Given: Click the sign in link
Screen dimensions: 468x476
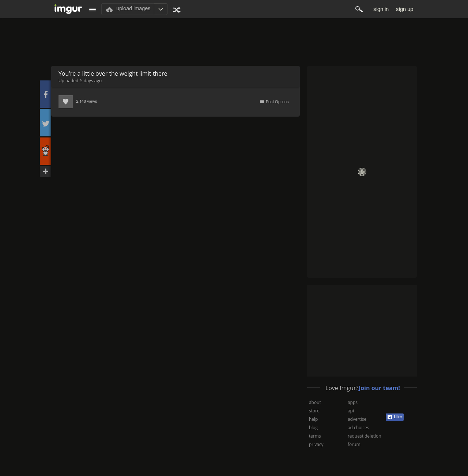Looking at the screenshot, I should (x=381, y=9).
